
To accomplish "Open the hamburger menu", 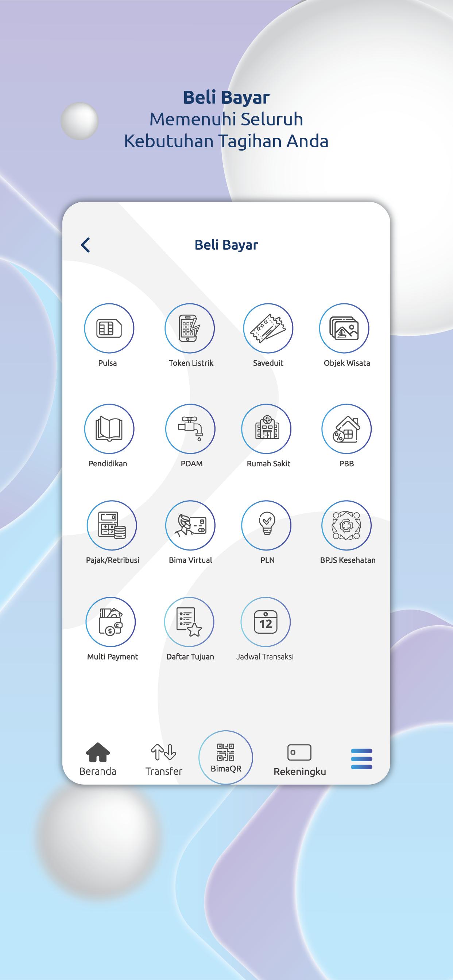I will click(x=361, y=759).
